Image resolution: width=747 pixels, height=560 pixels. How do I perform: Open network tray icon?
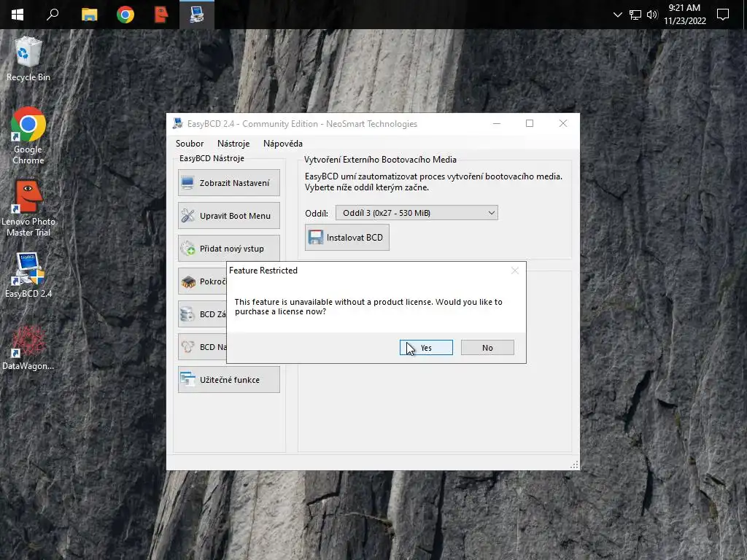coord(635,15)
